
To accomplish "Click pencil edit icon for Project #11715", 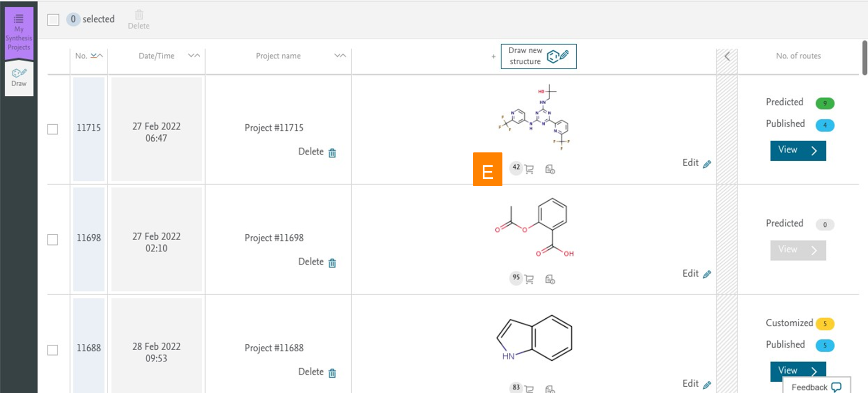I will (707, 164).
